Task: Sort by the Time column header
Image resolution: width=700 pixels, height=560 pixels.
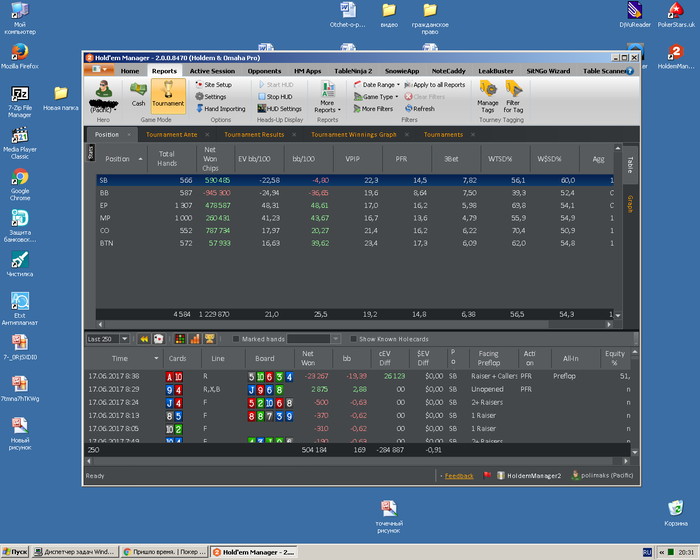Action: [122, 358]
